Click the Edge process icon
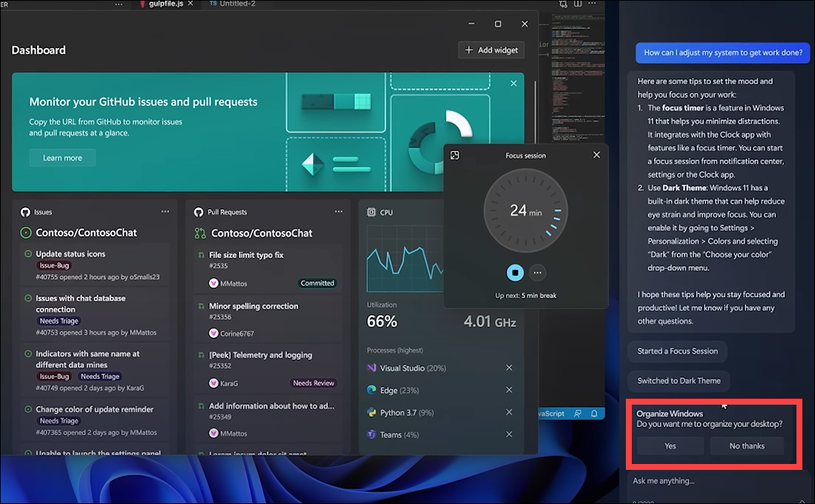This screenshot has width=815, height=504. pyautogui.click(x=372, y=390)
